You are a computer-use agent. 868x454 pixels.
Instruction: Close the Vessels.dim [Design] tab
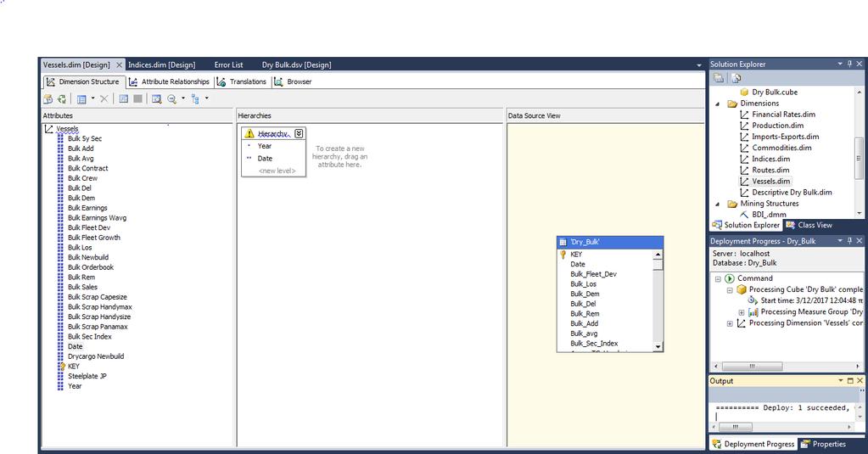(119, 65)
